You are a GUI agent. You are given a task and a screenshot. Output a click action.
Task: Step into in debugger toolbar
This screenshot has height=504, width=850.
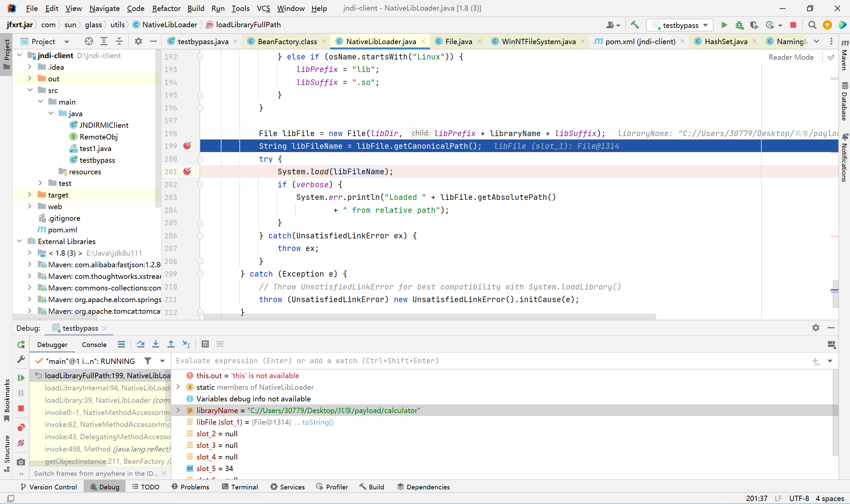(x=155, y=344)
